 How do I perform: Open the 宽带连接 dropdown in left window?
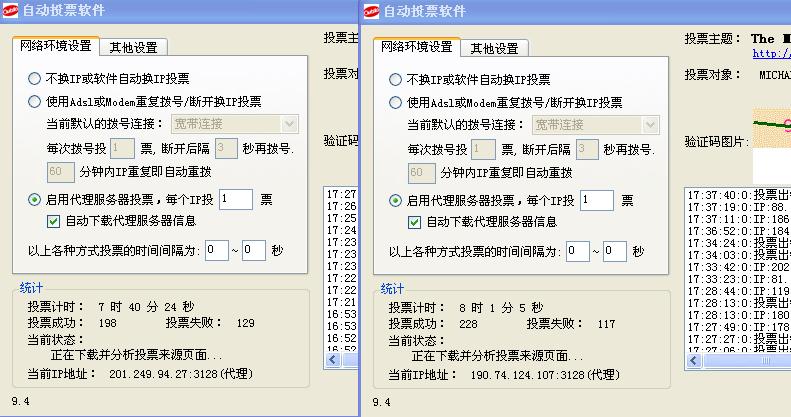pyautogui.click(x=289, y=124)
